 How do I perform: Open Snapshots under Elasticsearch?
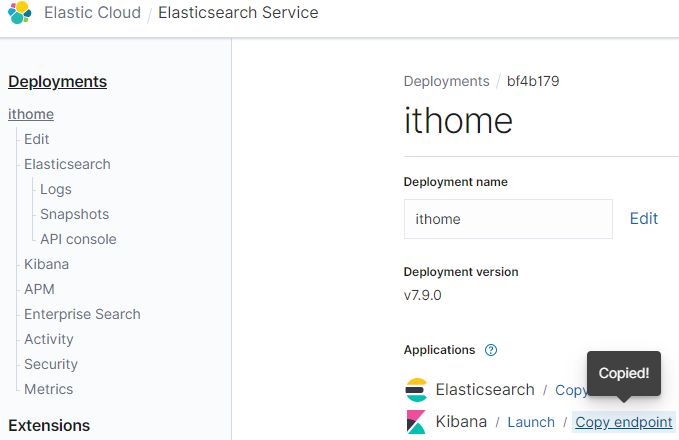coord(74,214)
